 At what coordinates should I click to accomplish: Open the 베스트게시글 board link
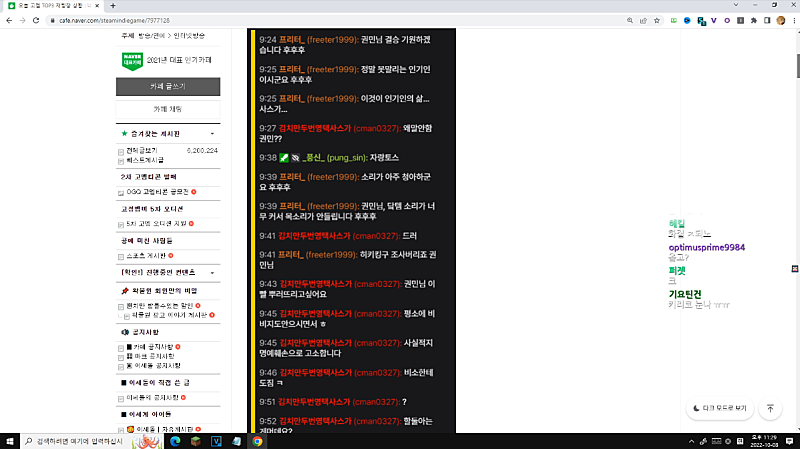[x=145, y=160]
